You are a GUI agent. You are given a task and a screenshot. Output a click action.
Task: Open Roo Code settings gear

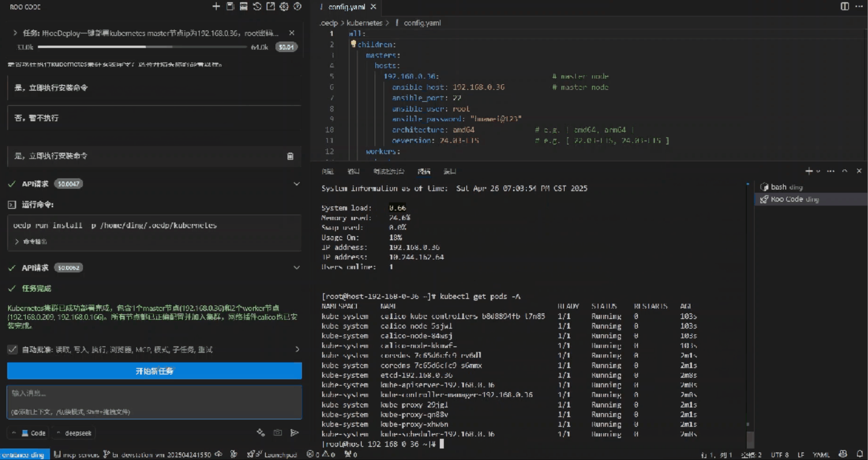284,6
